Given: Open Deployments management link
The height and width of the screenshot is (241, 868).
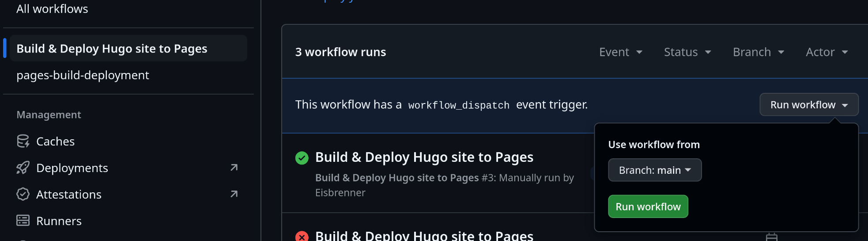Looking at the screenshot, I should coord(72,168).
